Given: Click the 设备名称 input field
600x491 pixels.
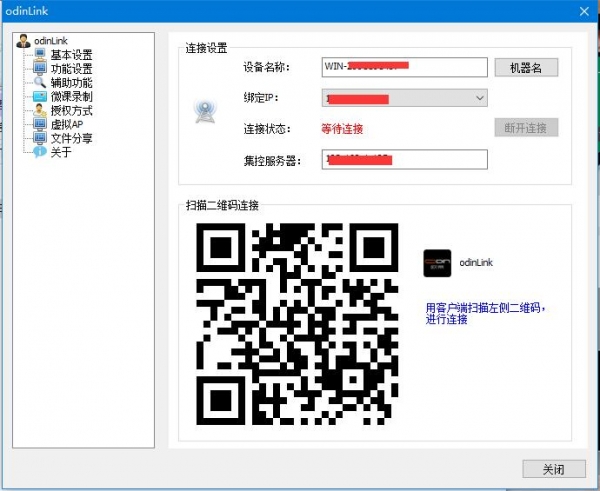Looking at the screenshot, I should pos(404,67).
